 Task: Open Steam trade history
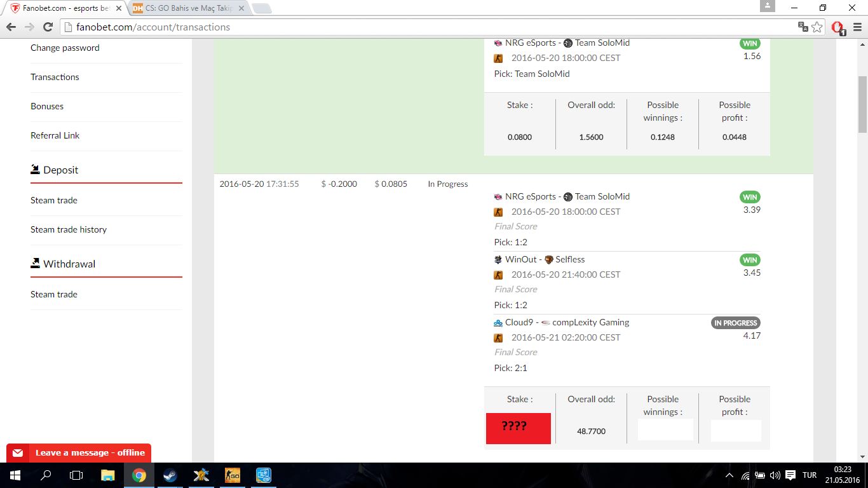69,229
